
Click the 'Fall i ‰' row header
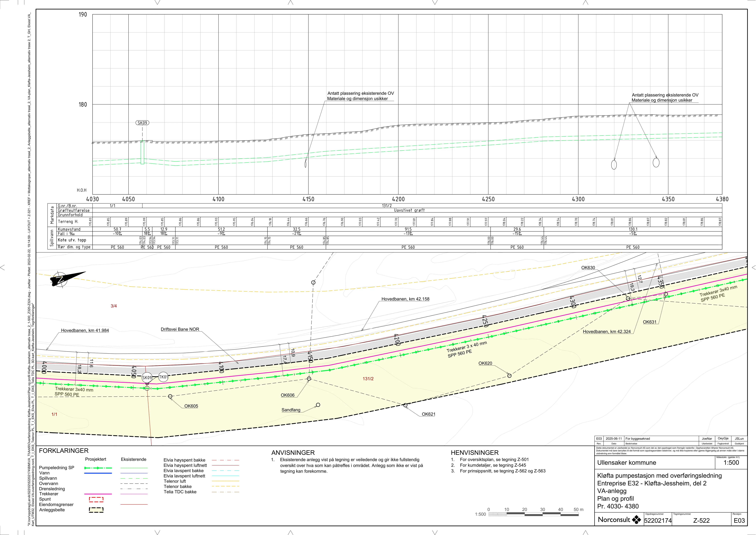tap(66, 234)
